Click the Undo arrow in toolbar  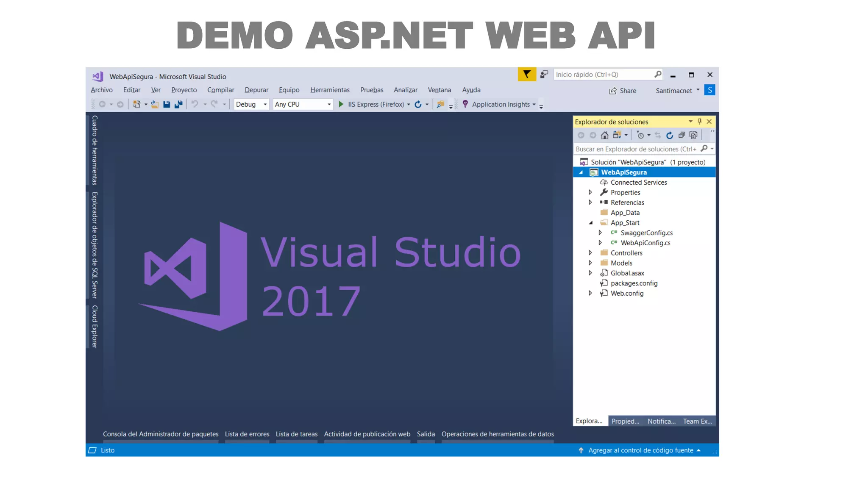195,104
